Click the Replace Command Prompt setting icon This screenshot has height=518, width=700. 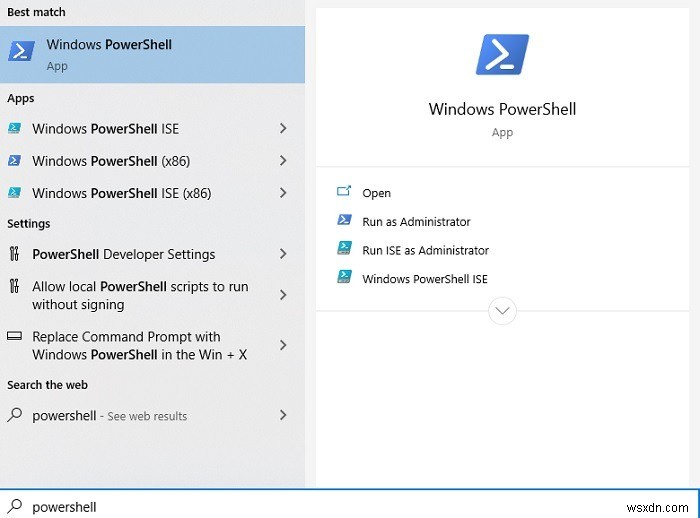[15, 337]
